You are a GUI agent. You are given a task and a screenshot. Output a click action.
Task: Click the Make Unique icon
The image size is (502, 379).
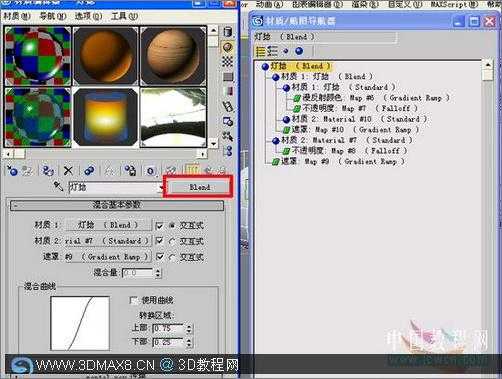tap(109, 171)
